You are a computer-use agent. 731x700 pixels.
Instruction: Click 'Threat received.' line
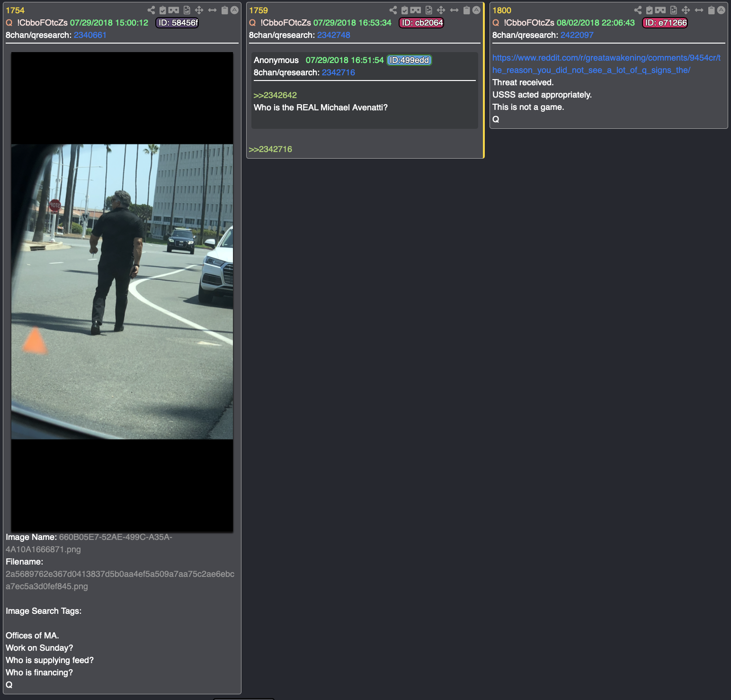523,82
